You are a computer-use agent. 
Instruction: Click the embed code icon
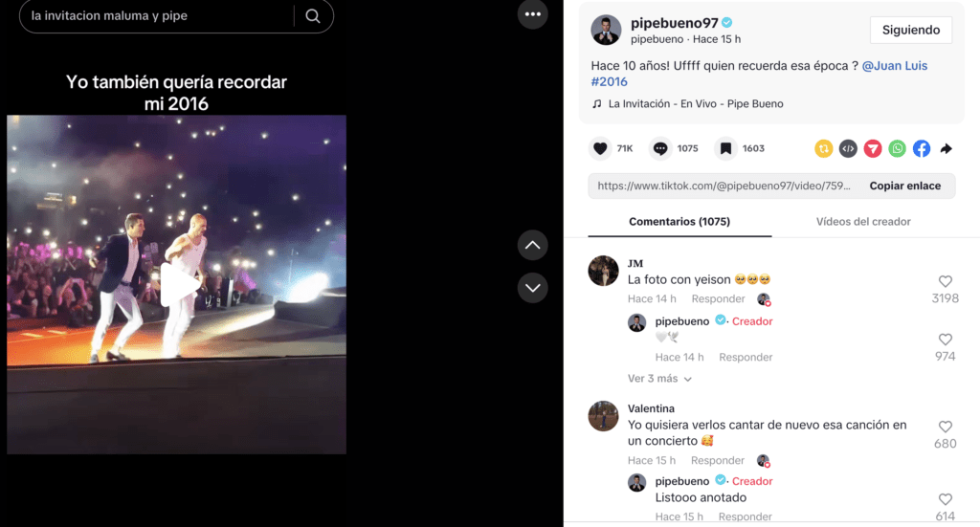pos(848,148)
